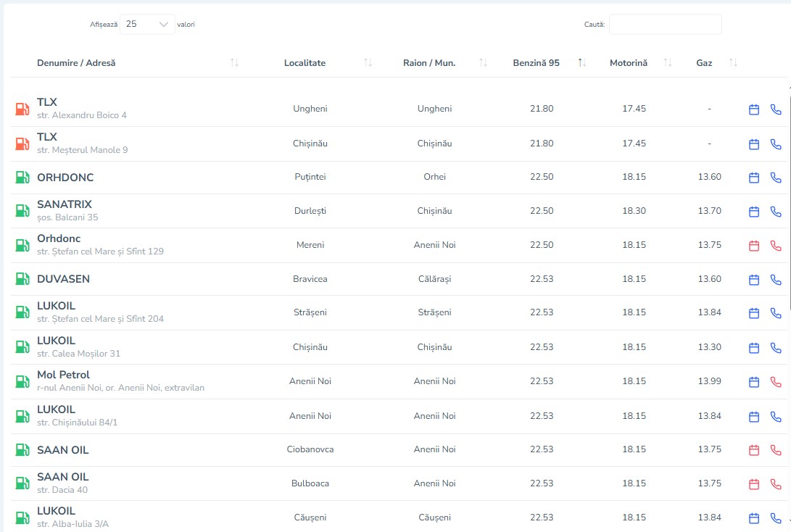
Task: Click the Caută search input field
Action: point(665,25)
